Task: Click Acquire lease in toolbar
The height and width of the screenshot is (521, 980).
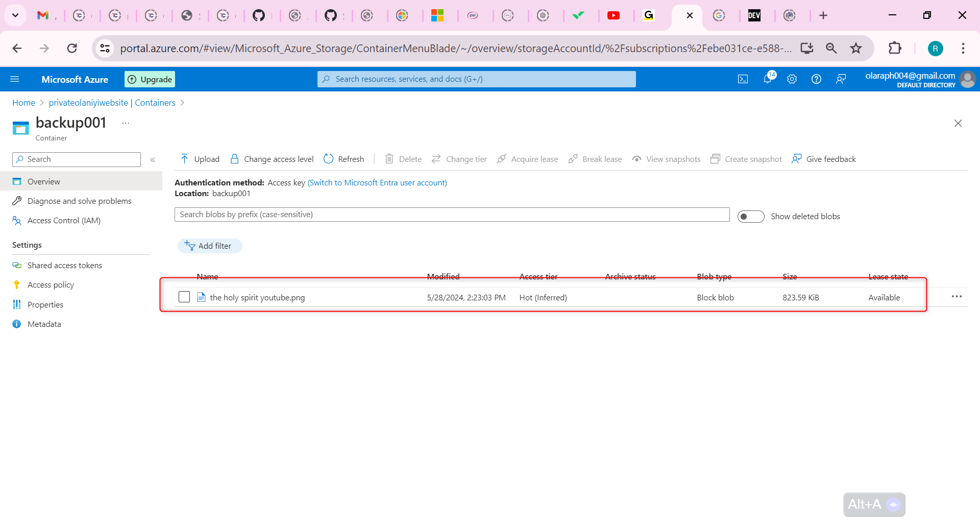Action: [528, 159]
